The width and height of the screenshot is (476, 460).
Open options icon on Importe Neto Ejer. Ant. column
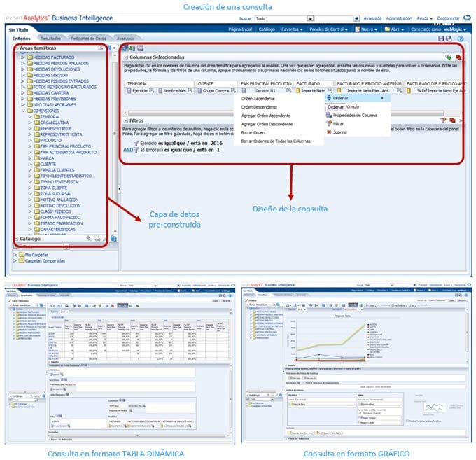399,90
